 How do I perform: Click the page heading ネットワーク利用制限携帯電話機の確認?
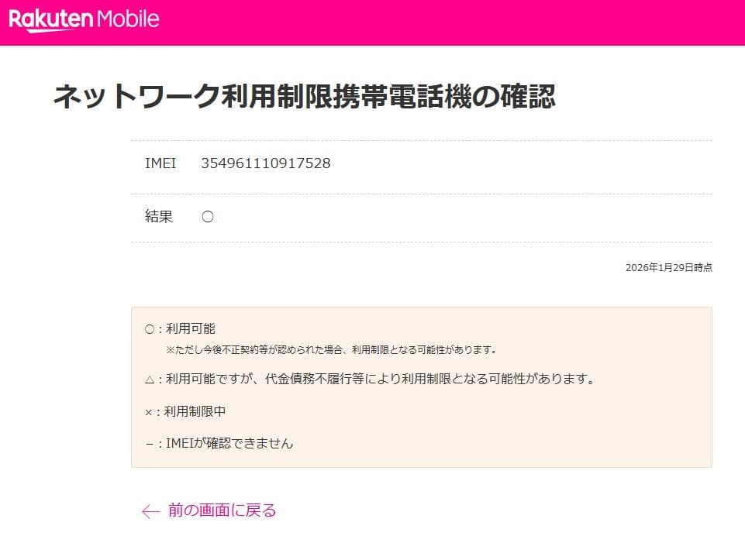point(304,98)
